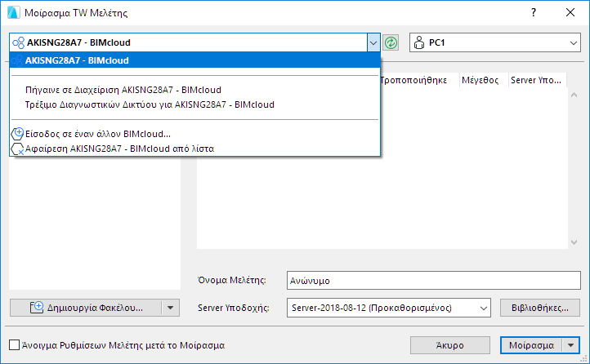Open the Μοίρασμα button arrow options

571,345
